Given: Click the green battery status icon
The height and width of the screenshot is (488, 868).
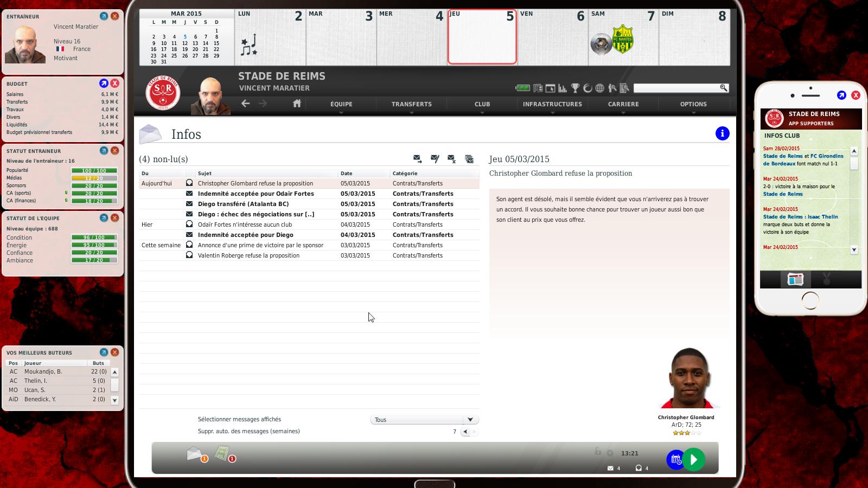Looking at the screenshot, I should click(522, 88).
